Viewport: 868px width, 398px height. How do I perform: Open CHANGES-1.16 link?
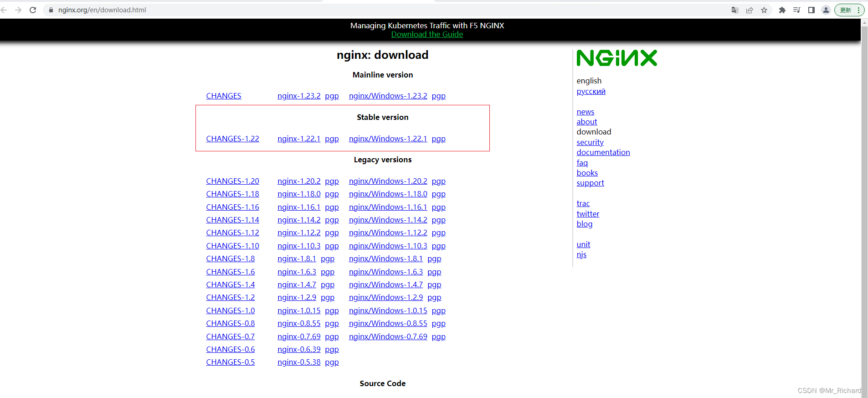[232, 207]
